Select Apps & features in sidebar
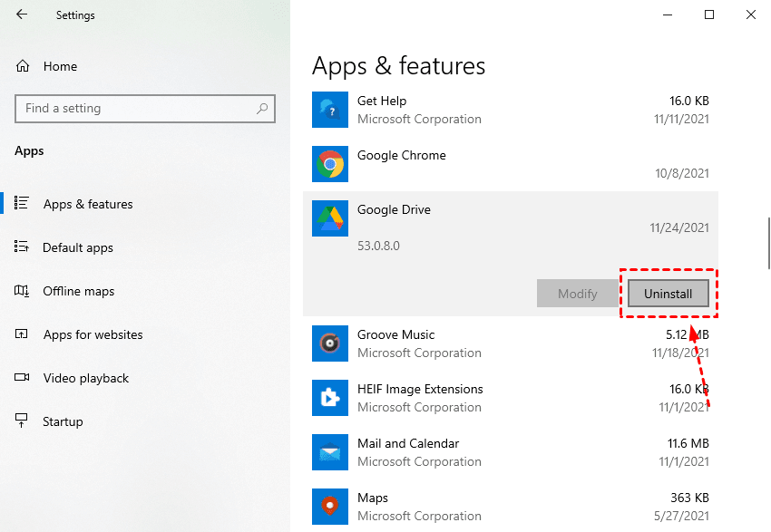This screenshot has height=532, width=771. point(88,204)
